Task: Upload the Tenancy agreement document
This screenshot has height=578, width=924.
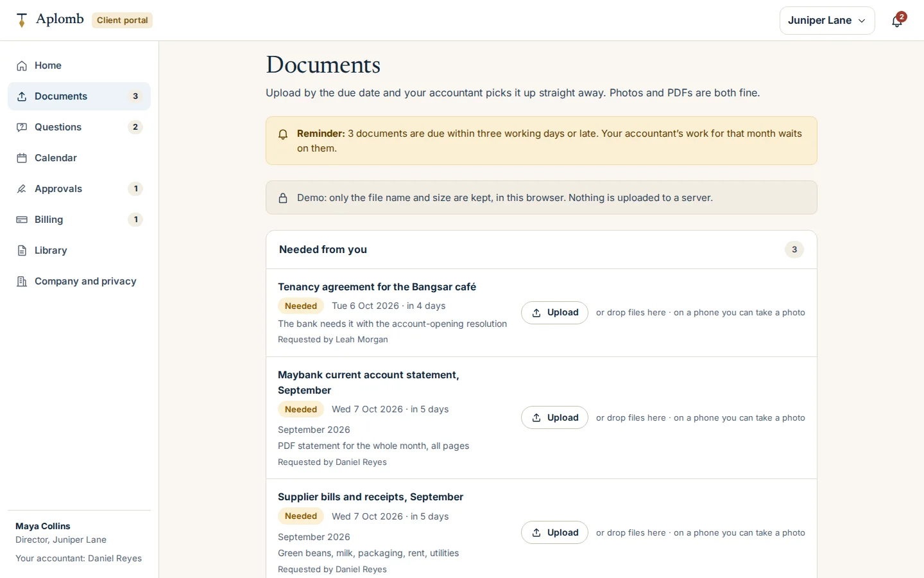Action: pos(554,313)
